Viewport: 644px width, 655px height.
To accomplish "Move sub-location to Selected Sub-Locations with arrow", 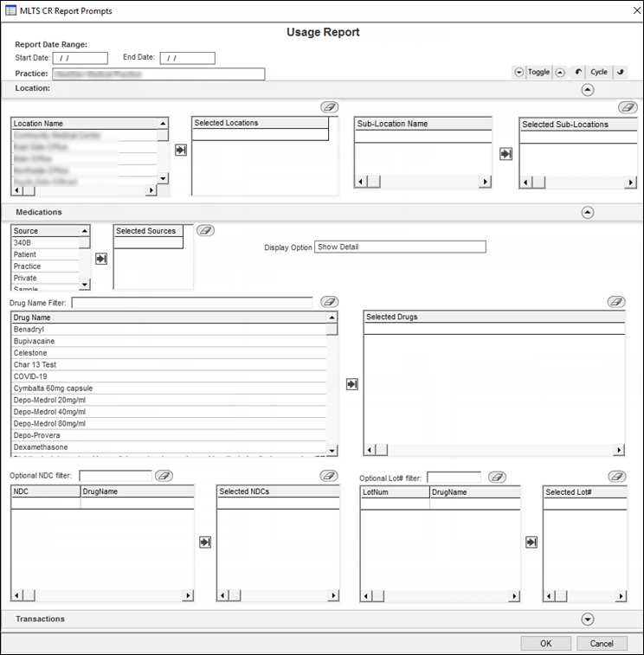I will pyautogui.click(x=506, y=154).
